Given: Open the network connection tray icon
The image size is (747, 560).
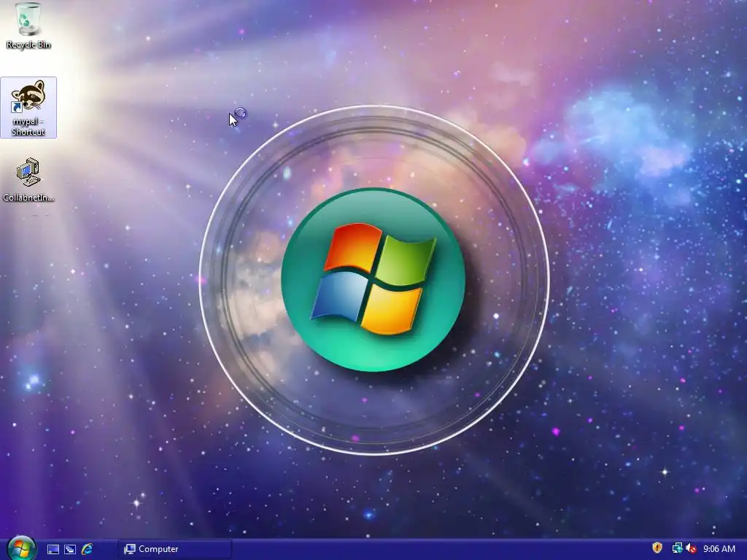Looking at the screenshot, I should pos(676,548).
